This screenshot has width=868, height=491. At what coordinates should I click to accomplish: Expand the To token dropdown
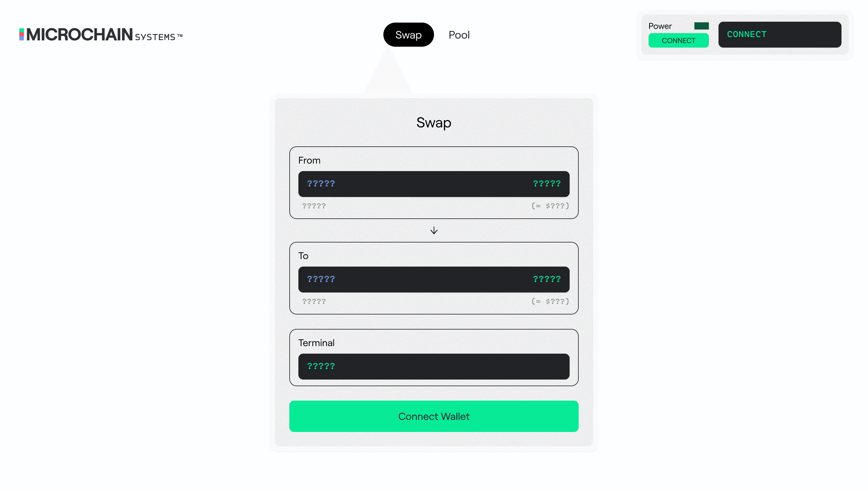pos(321,279)
